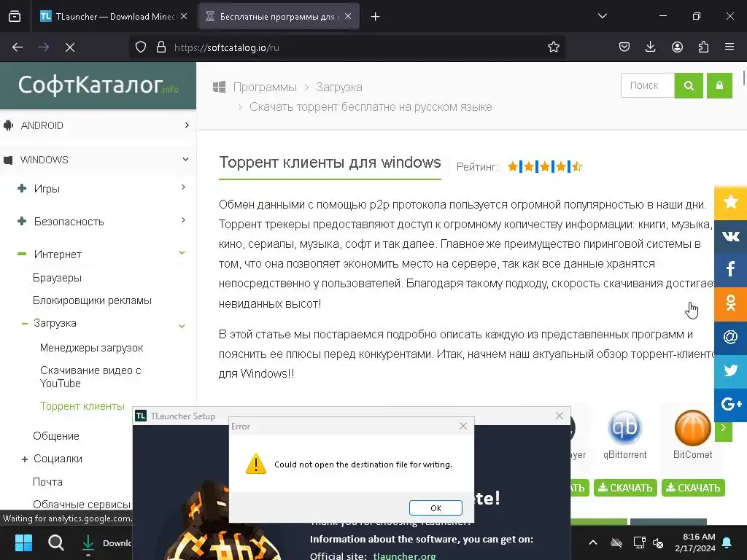
Task: Go back to the previous page
Action: pos(18,47)
